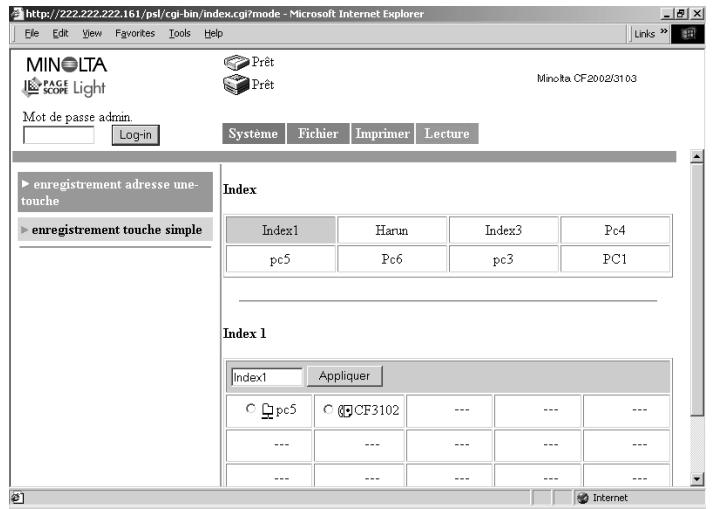Image resolution: width=712 pixels, height=509 pixels.
Task: Click the upper Prêt status text
Action: point(263,62)
